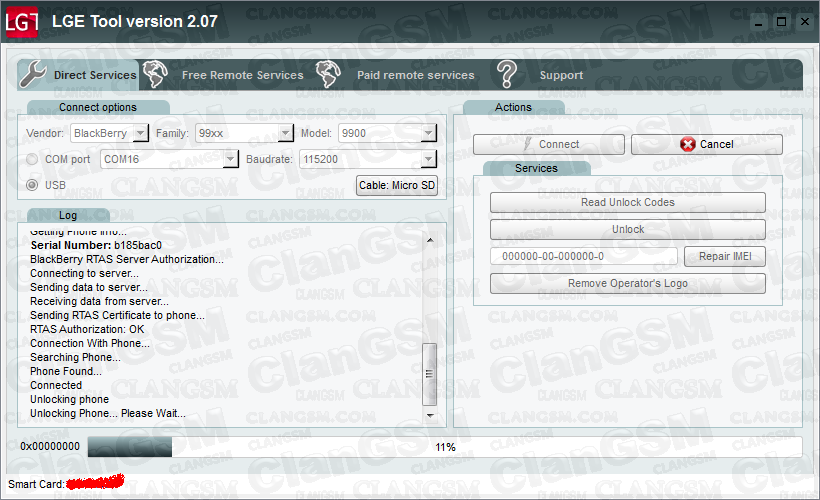This screenshot has height=500, width=820.
Task: Click the Connect options panel header
Action: click(98, 107)
